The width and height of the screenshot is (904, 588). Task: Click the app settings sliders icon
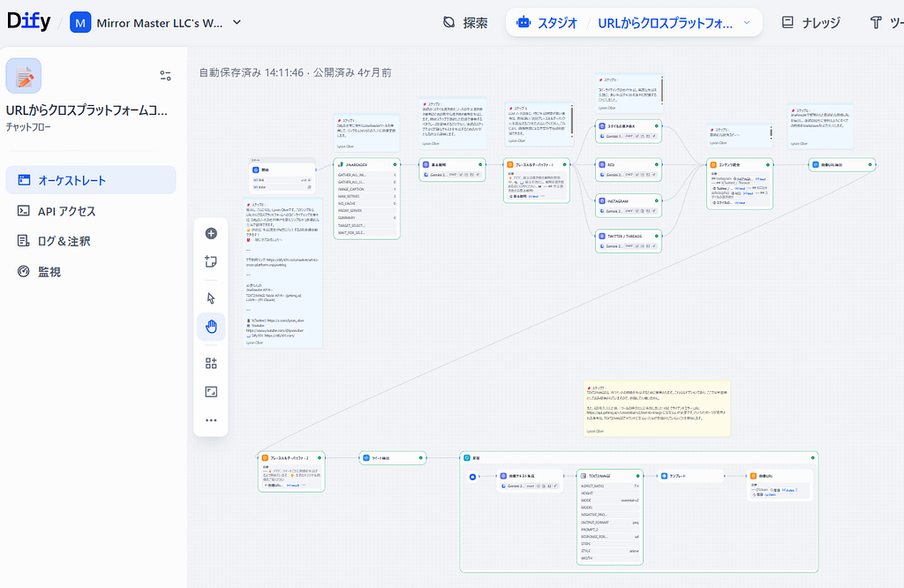coord(165,75)
